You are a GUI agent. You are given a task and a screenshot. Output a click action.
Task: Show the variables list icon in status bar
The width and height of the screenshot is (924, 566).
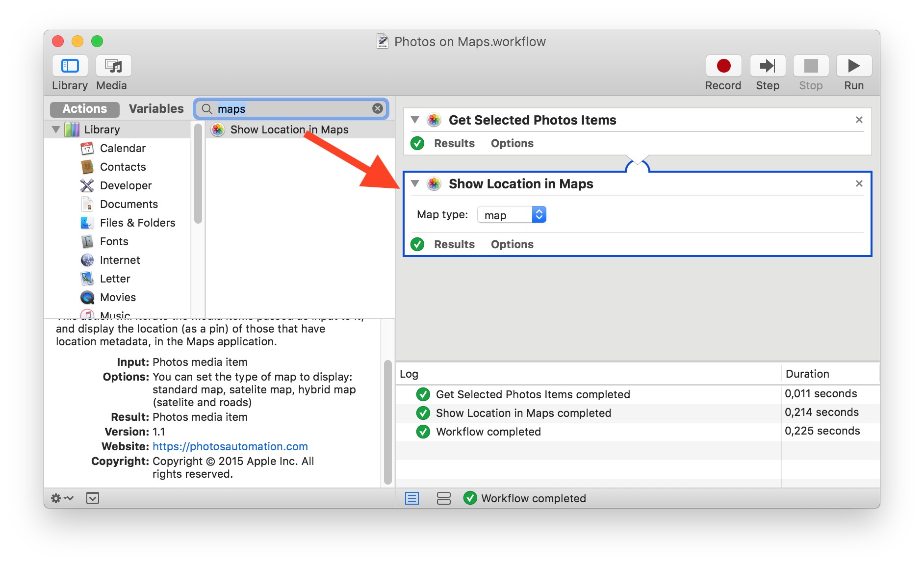[x=443, y=498]
